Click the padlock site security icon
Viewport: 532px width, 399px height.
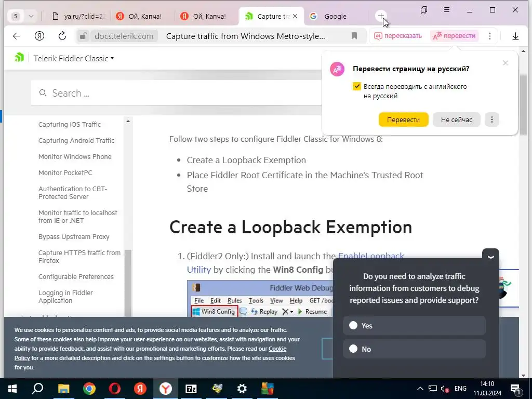click(x=83, y=36)
